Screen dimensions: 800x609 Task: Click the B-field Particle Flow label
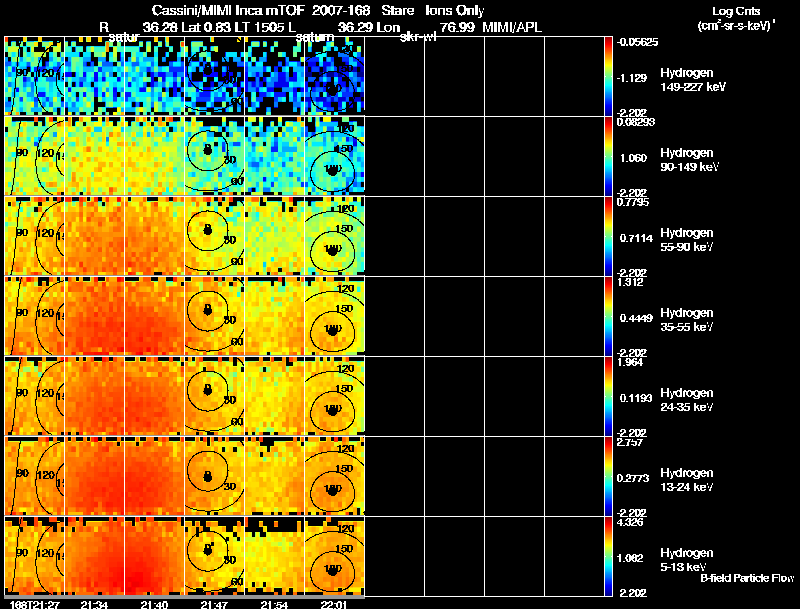pos(747,578)
